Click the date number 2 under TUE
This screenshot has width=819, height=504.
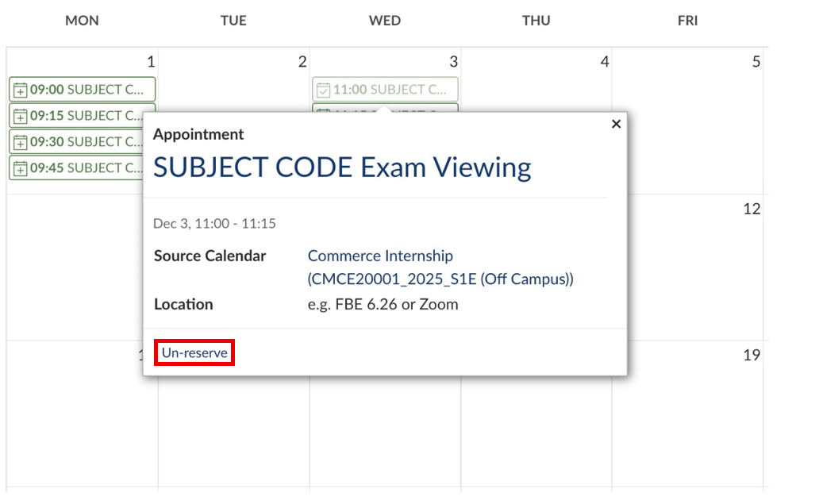302,62
